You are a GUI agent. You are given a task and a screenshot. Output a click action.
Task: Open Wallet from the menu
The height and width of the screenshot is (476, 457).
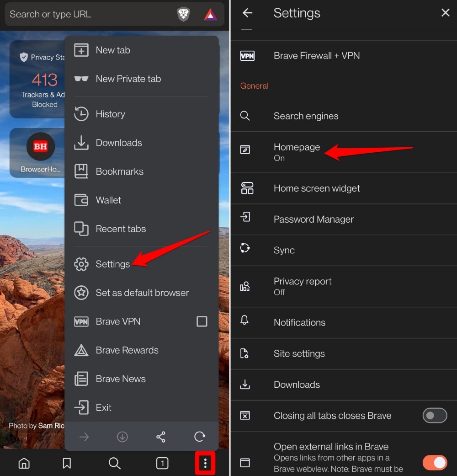coord(142,200)
